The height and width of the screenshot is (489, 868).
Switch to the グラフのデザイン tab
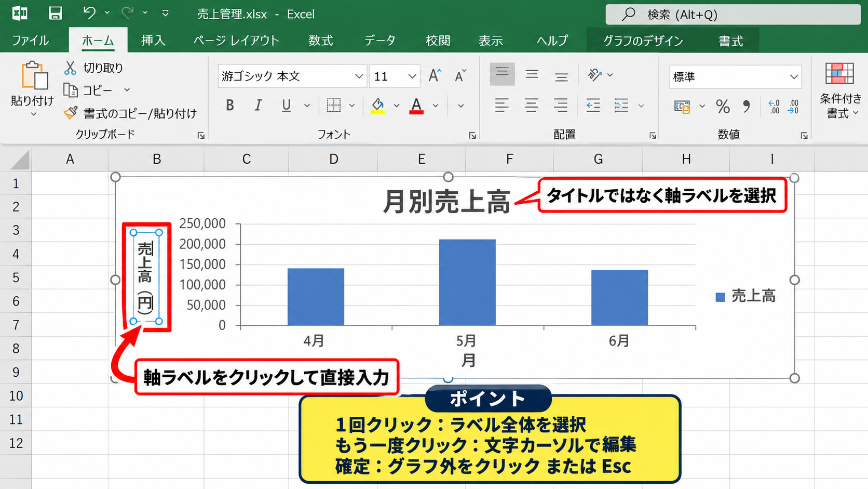643,41
